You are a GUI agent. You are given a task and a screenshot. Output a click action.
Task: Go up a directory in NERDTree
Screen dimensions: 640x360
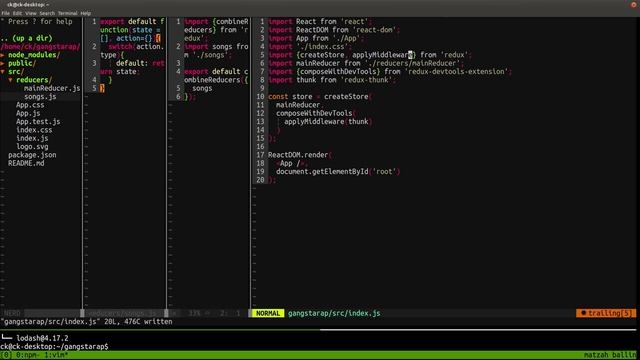(27, 38)
